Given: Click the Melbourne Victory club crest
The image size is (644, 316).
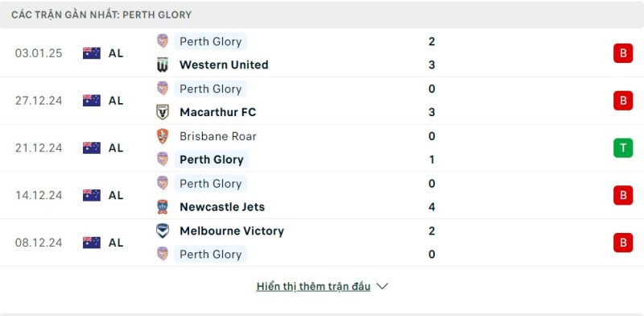Looking at the screenshot, I should (163, 231).
